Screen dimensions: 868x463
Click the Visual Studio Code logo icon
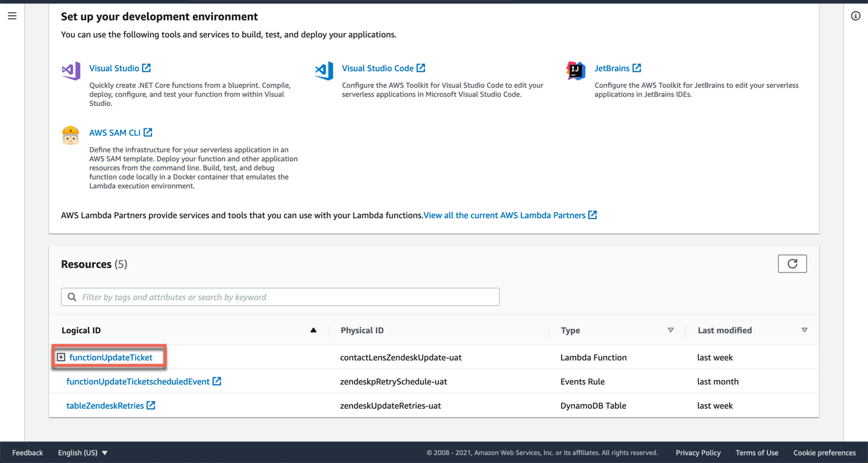point(324,71)
